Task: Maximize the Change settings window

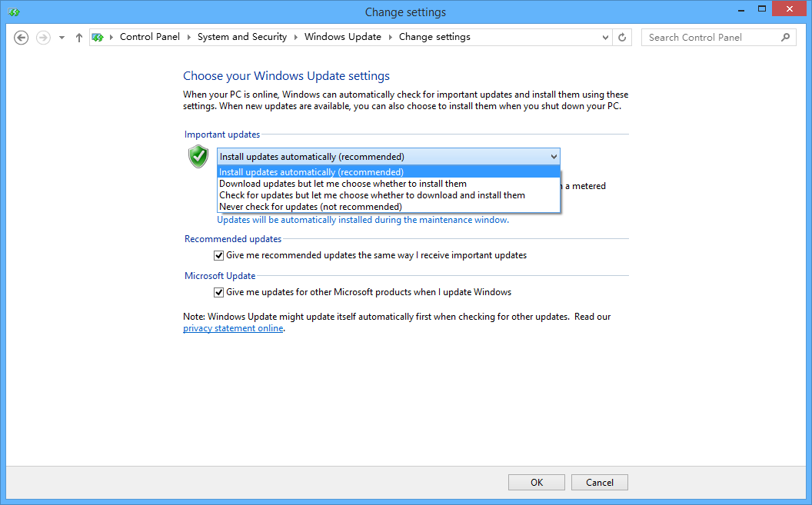Action: (x=762, y=8)
